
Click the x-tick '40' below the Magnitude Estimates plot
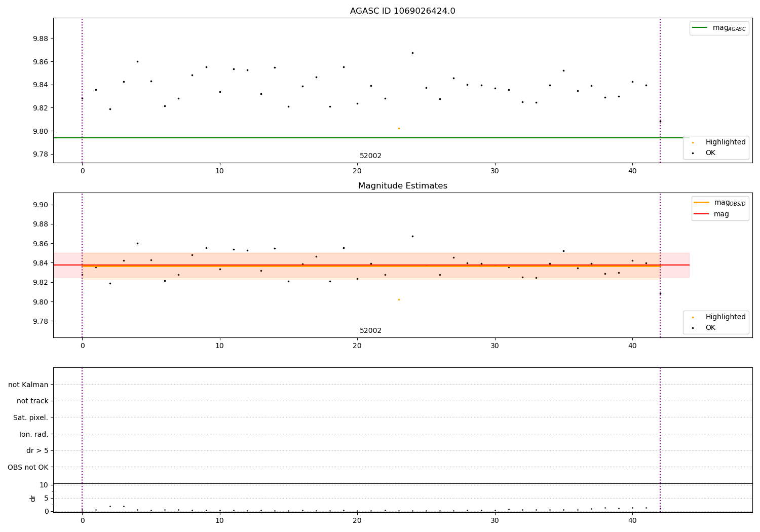(632, 346)
